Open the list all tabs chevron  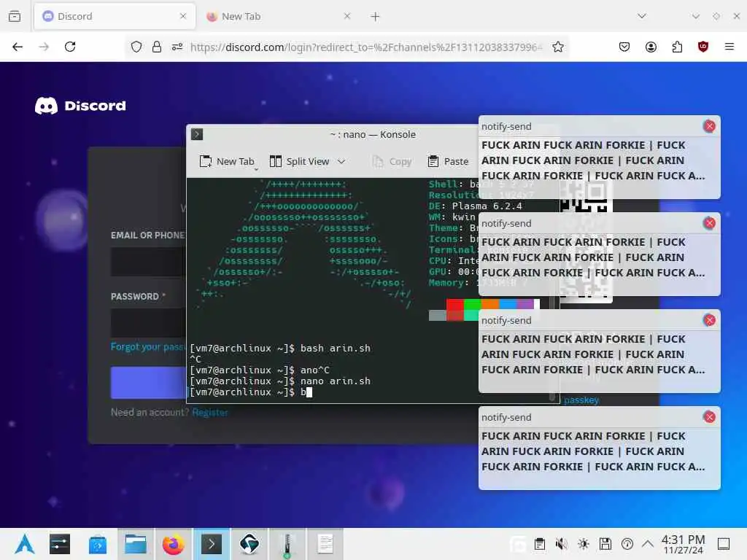point(642,16)
